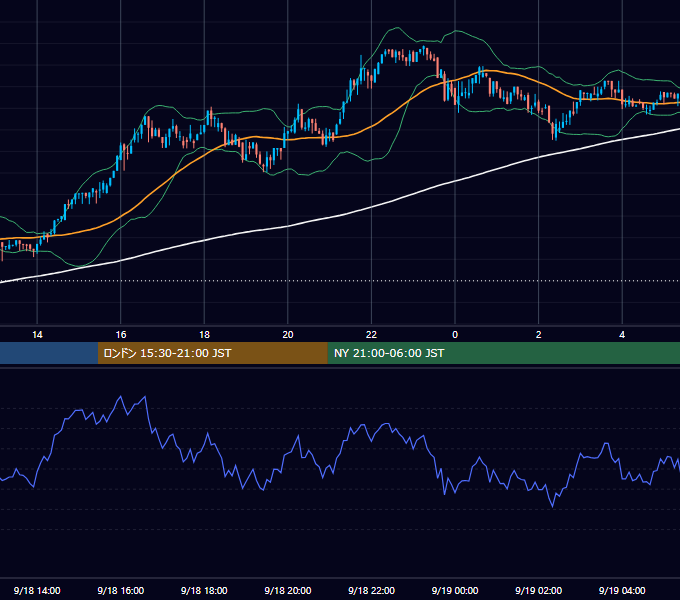Click the hour label 20 on time axis
680x600 pixels.
click(x=288, y=335)
